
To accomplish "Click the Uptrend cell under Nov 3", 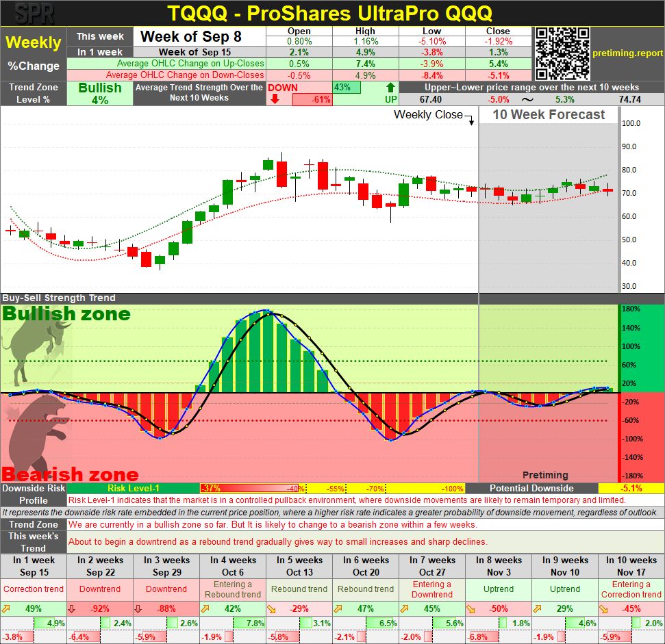I will (499, 589).
